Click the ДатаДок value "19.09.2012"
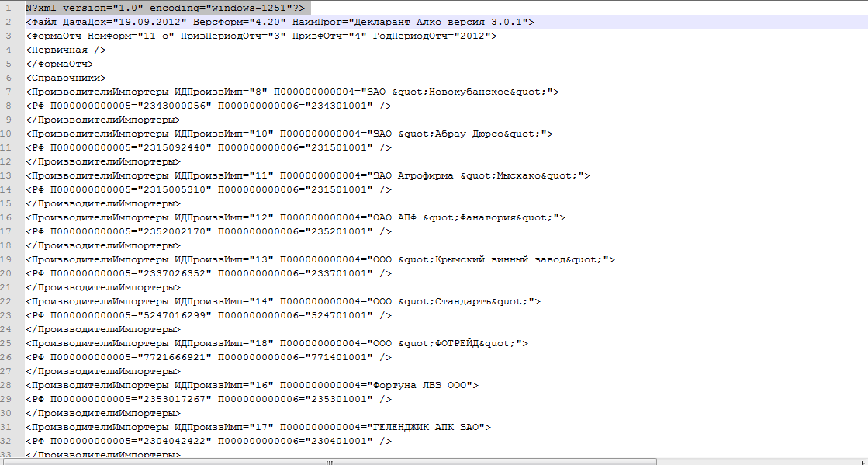Image resolution: width=868 pixels, height=465 pixels. point(150,23)
